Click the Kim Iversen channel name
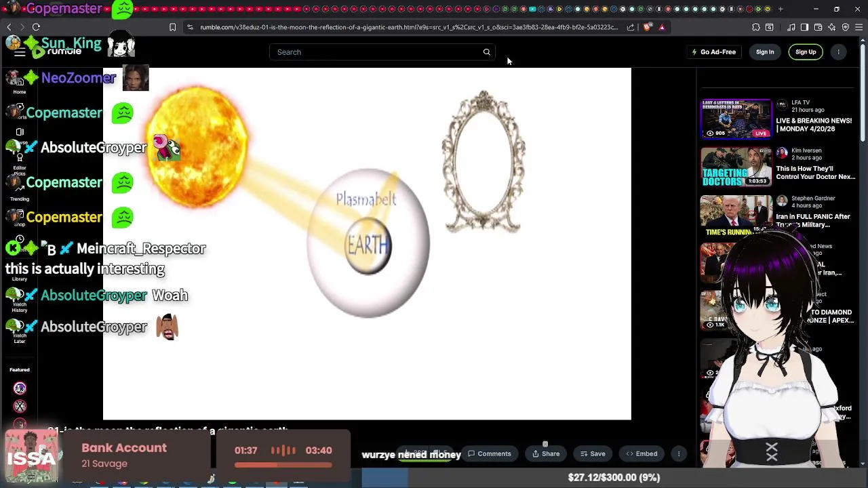The image size is (868, 488). (806, 150)
